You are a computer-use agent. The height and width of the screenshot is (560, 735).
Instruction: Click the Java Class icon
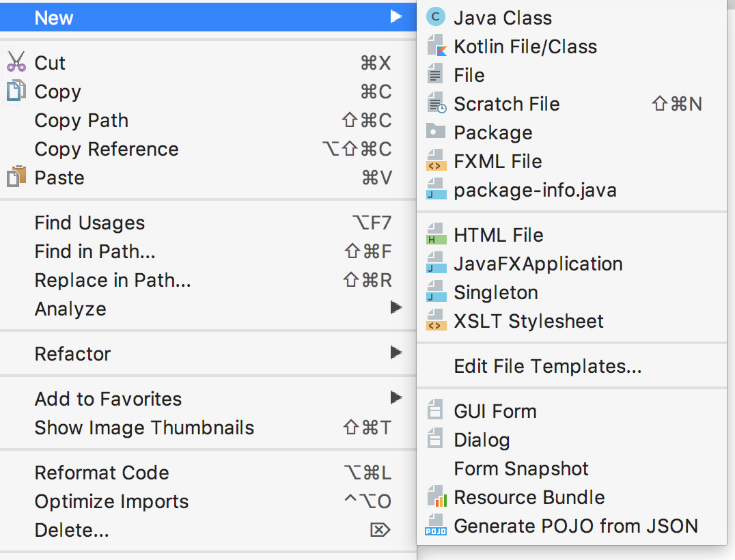tap(436, 17)
